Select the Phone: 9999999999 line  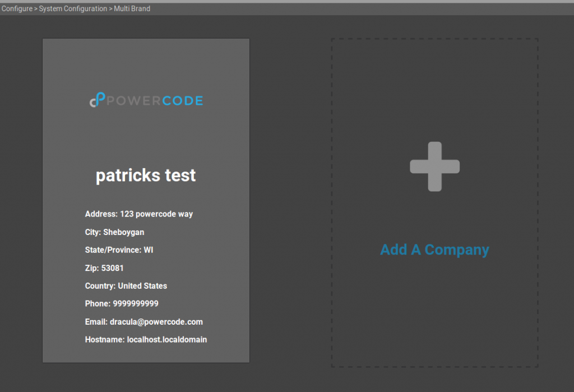coord(122,304)
